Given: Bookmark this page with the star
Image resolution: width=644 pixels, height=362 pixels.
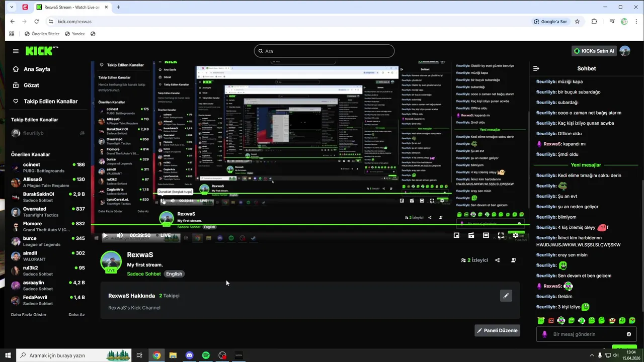Looking at the screenshot, I should [577, 22].
